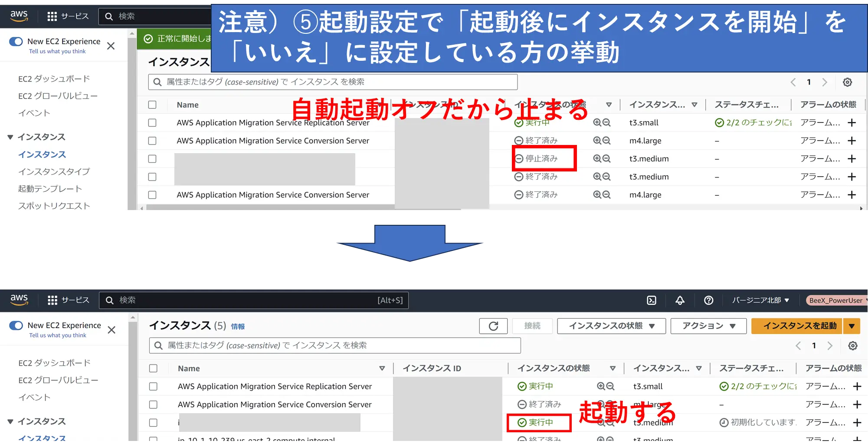Open EC2 ダッシュボード in lower sidebar

click(x=54, y=363)
